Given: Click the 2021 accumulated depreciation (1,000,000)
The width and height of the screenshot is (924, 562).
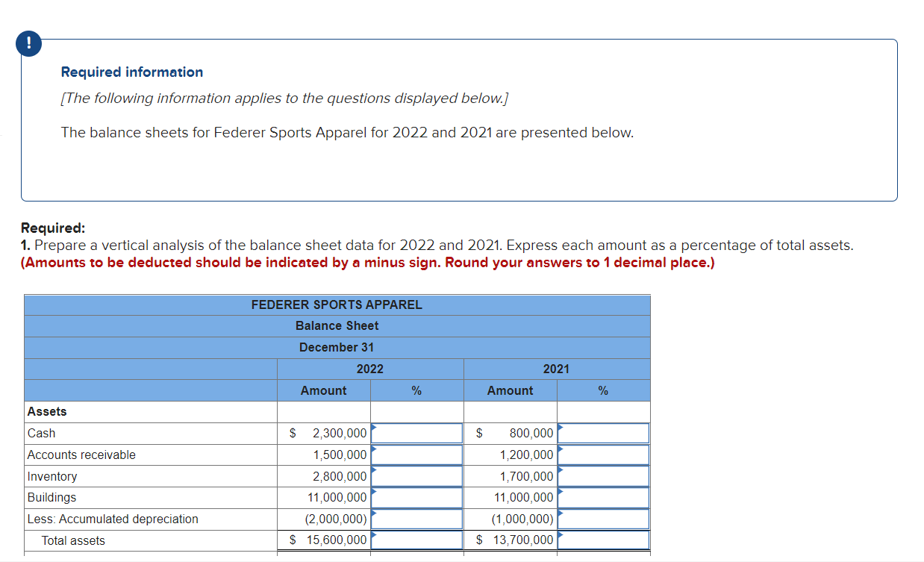Looking at the screenshot, I should (522, 519).
